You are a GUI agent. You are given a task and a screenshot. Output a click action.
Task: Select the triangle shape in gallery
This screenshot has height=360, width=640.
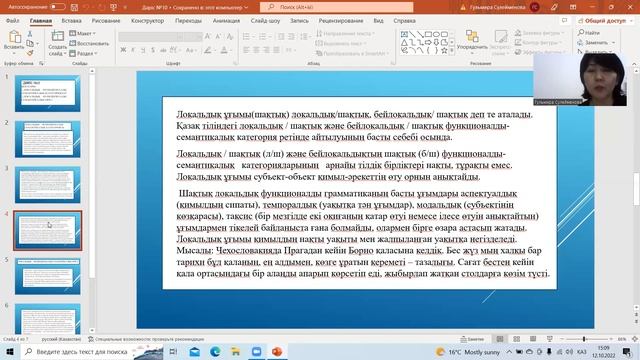pos(404,42)
